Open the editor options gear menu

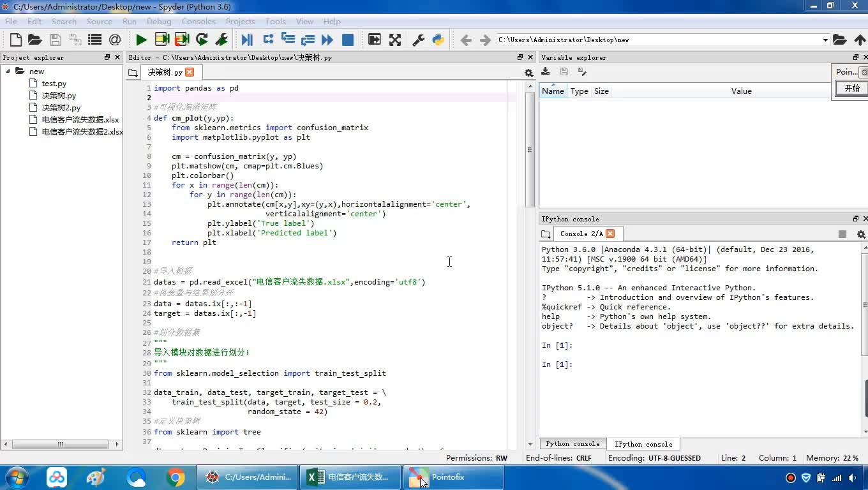pos(528,73)
